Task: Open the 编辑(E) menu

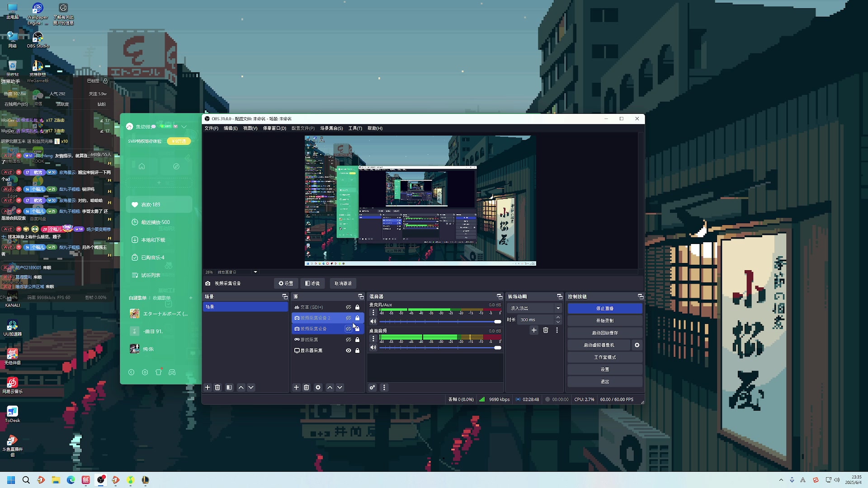Action: click(x=231, y=128)
